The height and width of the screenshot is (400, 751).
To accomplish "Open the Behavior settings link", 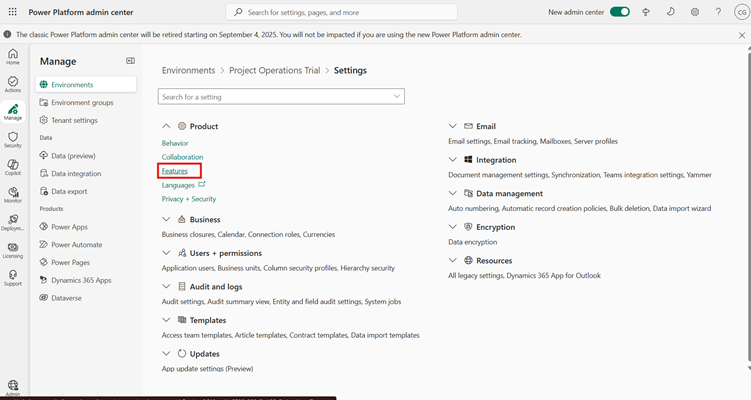I will click(175, 143).
